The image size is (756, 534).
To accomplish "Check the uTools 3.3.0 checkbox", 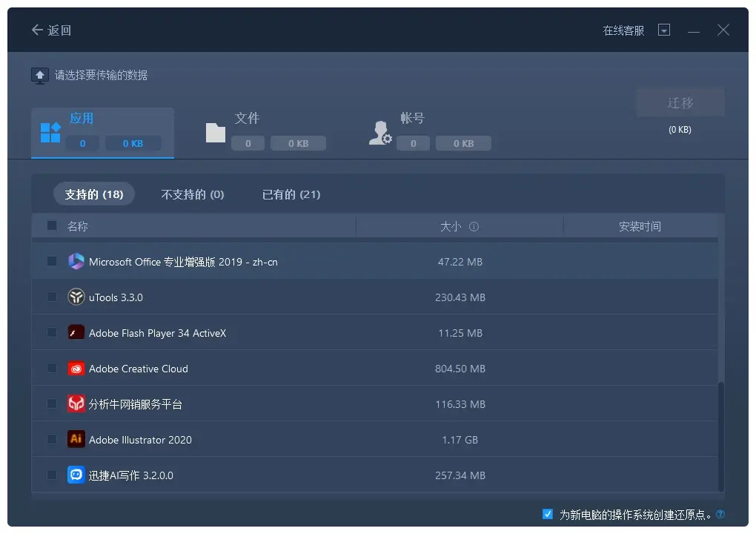I will [51, 297].
